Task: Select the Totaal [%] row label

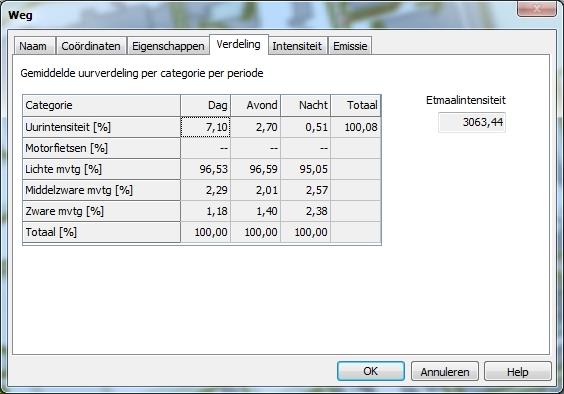Action: 101,232
